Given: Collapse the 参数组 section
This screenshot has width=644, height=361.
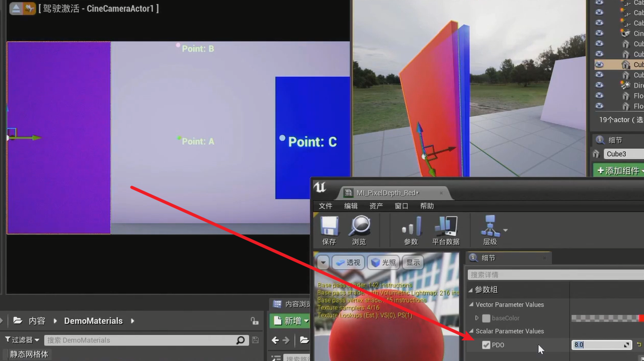Looking at the screenshot, I should pos(471,290).
